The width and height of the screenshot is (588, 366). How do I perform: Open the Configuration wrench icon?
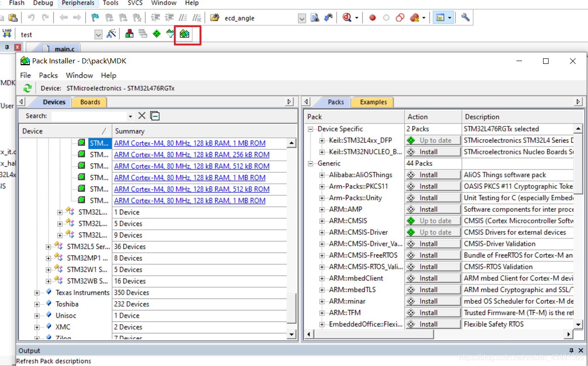coord(465,17)
